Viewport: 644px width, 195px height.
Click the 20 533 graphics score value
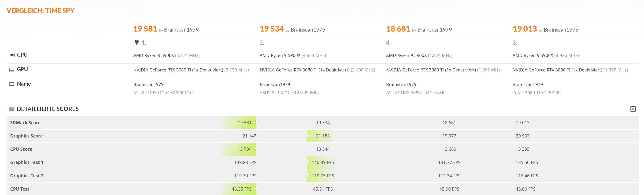tap(523, 136)
